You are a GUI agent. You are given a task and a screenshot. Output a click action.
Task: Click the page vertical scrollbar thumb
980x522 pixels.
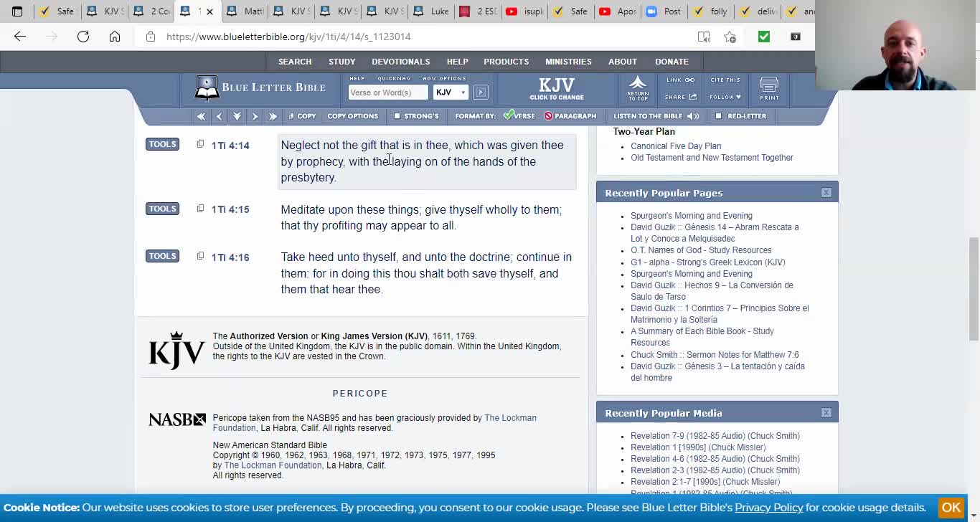coord(974,289)
